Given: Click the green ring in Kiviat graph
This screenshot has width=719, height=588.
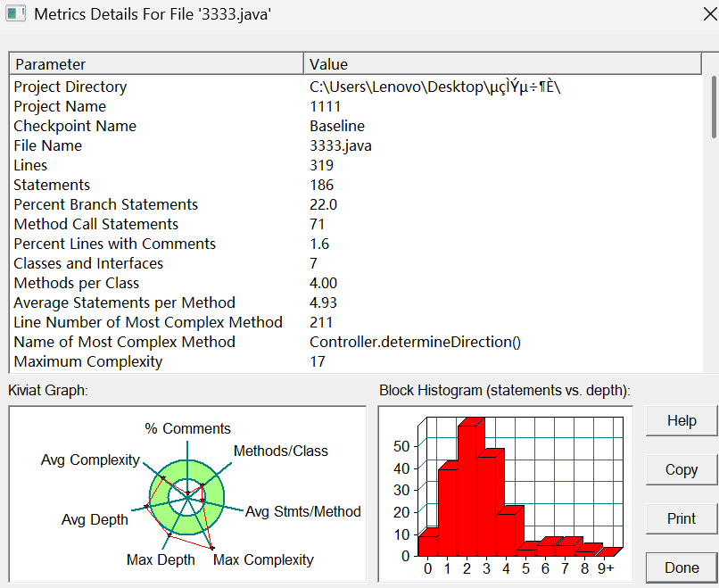Looking at the screenshot, I should tap(187, 468).
